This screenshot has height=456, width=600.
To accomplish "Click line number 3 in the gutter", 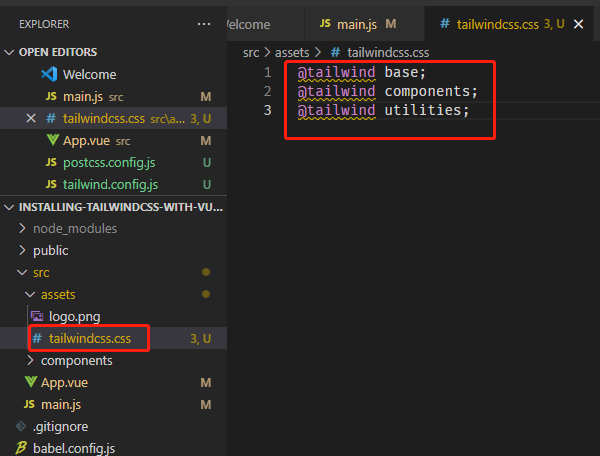I will (x=267, y=110).
